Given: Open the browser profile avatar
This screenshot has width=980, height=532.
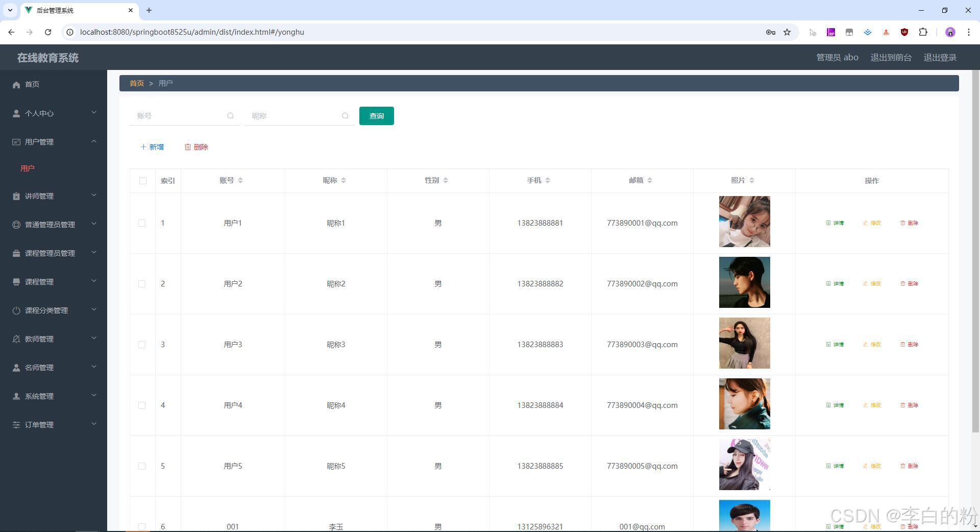Looking at the screenshot, I should tap(950, 32).
